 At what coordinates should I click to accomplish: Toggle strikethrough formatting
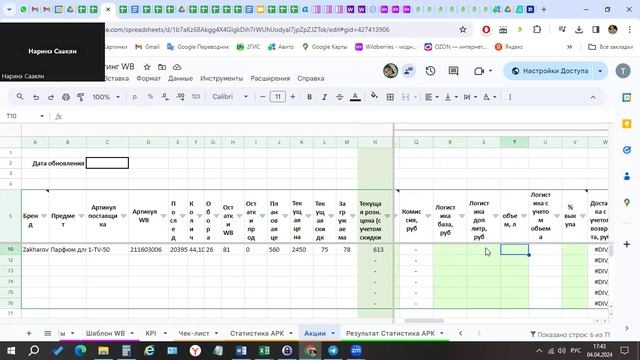click(x=339, y=97)
